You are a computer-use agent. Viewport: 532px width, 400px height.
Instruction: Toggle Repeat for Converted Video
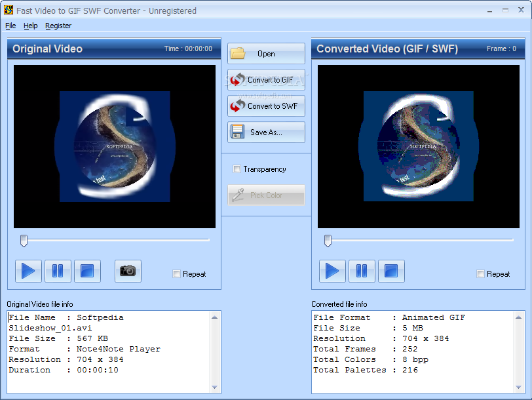point(480,274)
